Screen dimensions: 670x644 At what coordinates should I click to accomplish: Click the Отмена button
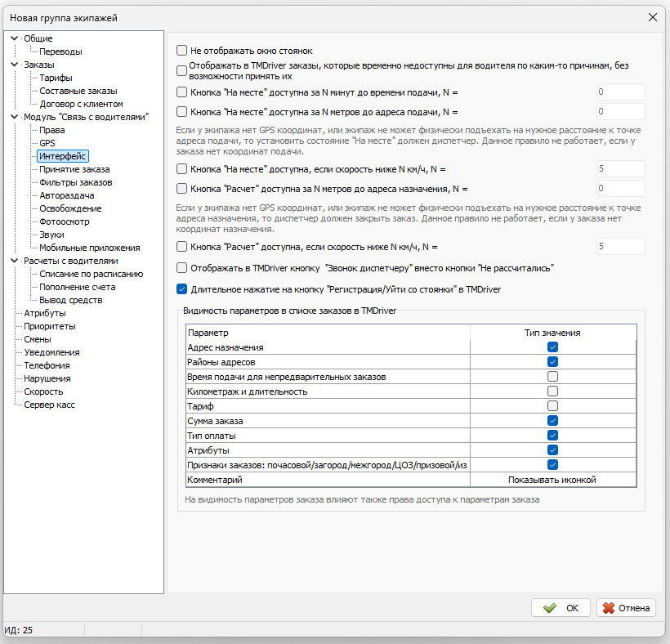coord(626,608)
